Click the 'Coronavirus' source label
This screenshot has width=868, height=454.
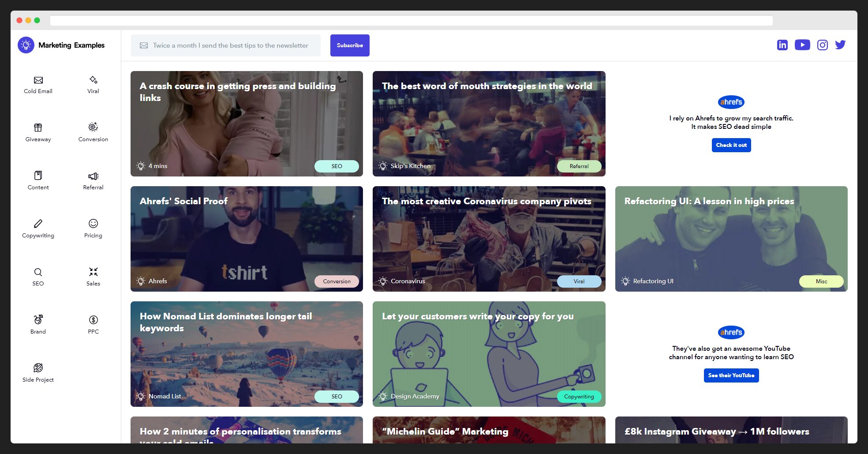coord(408,281)
